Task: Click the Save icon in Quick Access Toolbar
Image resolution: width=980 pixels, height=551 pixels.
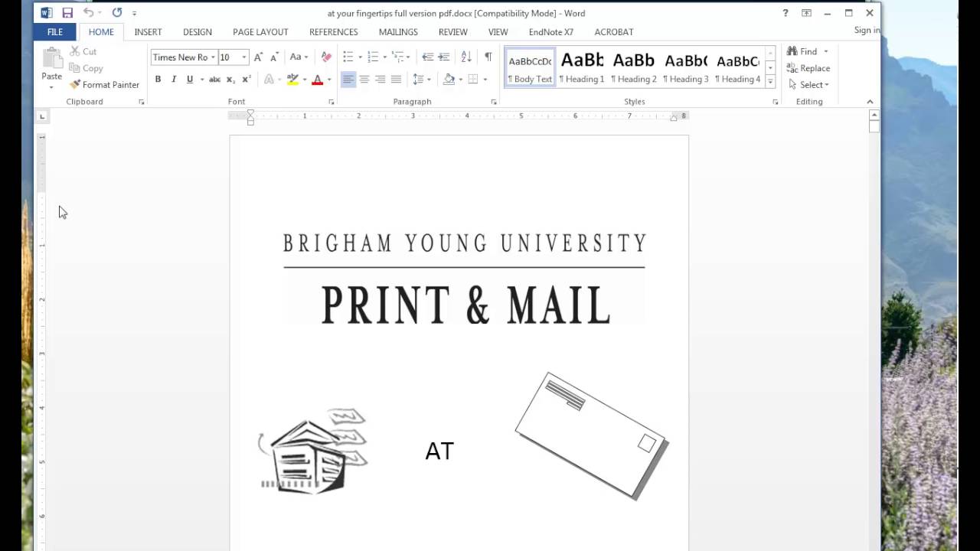Action: [67, 13]
